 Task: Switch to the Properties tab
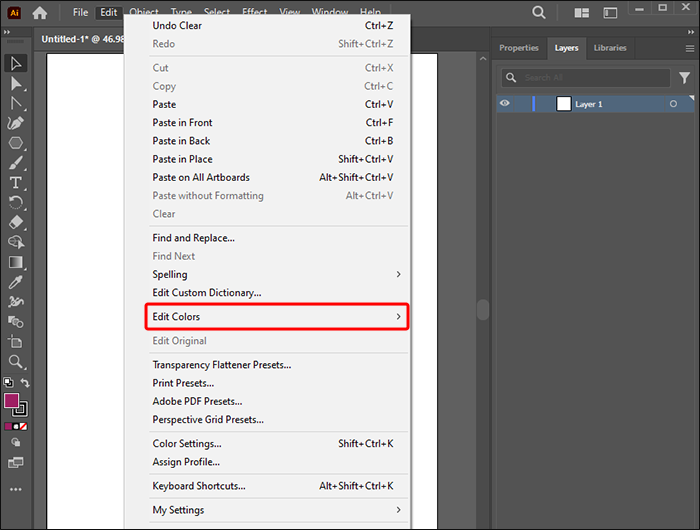coord(519,48)
